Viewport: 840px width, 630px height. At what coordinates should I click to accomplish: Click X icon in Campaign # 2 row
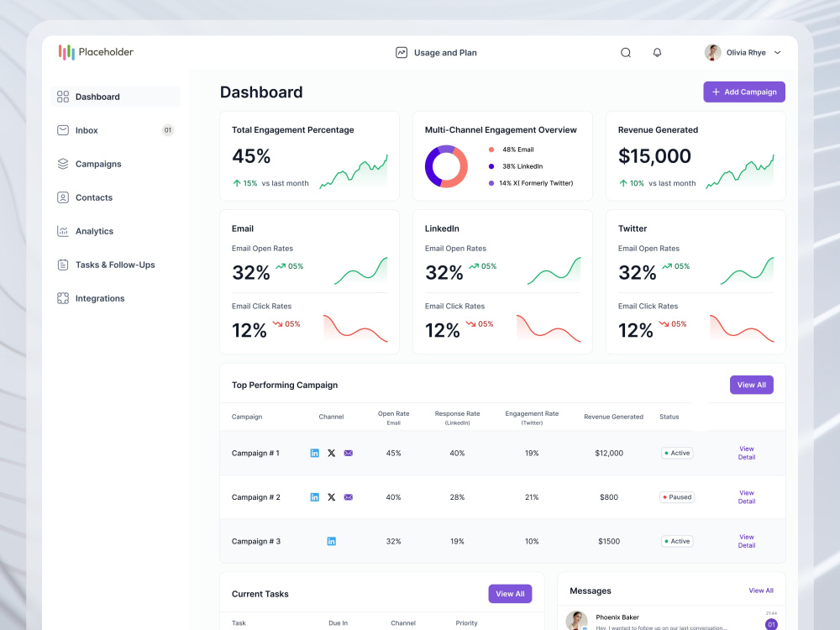point(332,497)
